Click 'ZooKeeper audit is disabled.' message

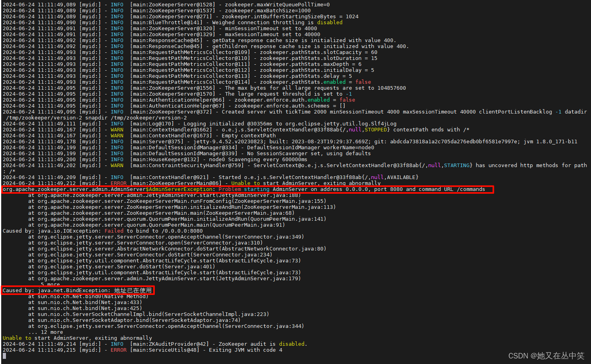pyautogui.click(x=263, y=344)
